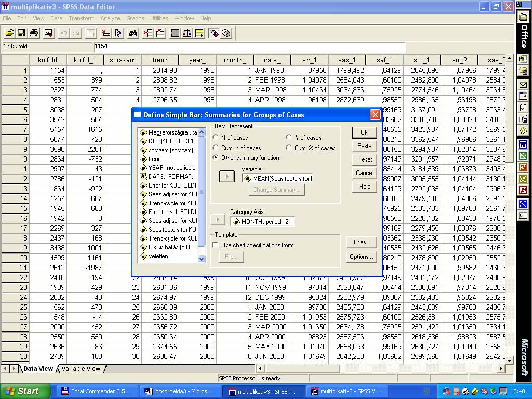Select the 'Cum. % of cases' option

pos(289,148)
